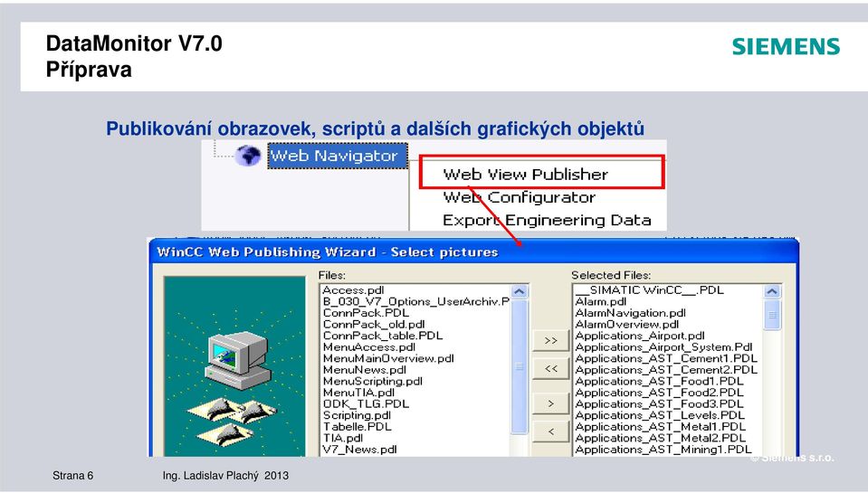
Task: Select Applications_AST_Food3.PDL entry
Action: [x=659, y=404]
